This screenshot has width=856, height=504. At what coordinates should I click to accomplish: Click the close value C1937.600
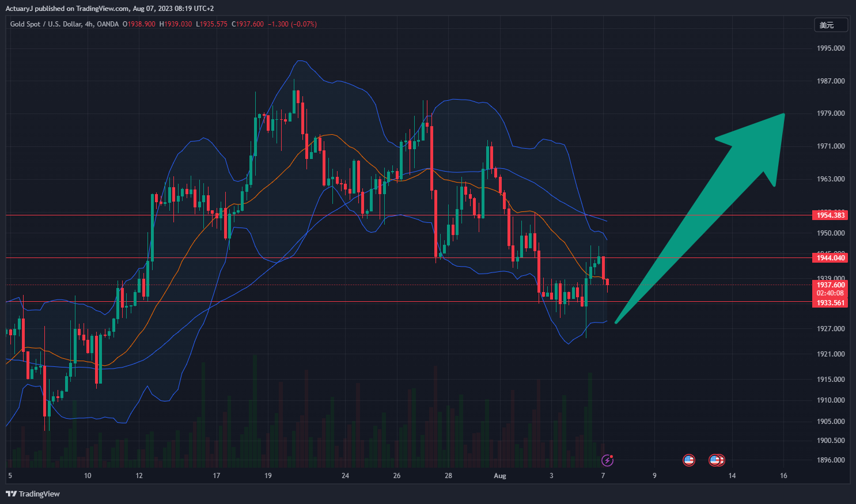point(248,24)
